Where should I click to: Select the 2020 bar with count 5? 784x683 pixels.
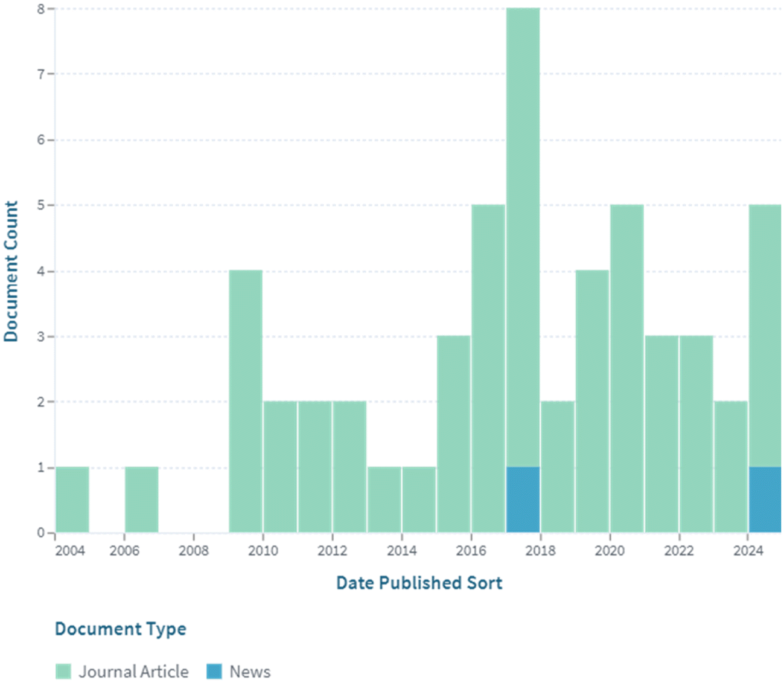coord(627,368)
